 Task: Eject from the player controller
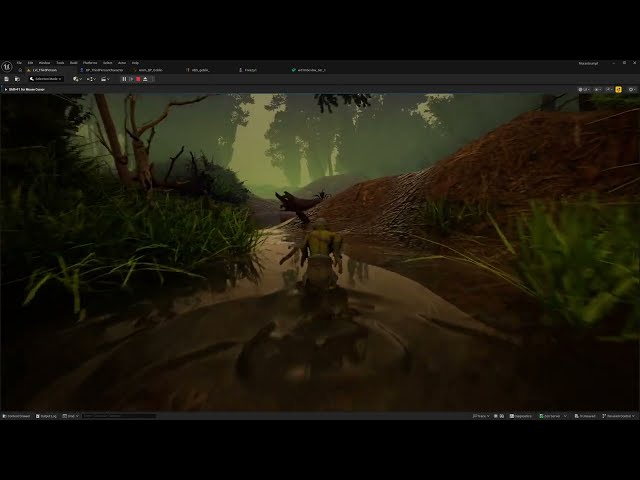point(145,79)
